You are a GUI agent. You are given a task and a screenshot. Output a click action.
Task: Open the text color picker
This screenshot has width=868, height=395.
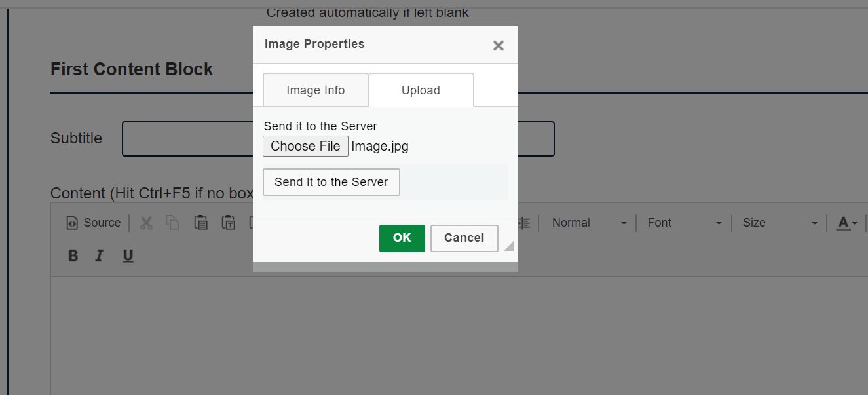pyautogui.click(x=847, y=223)
